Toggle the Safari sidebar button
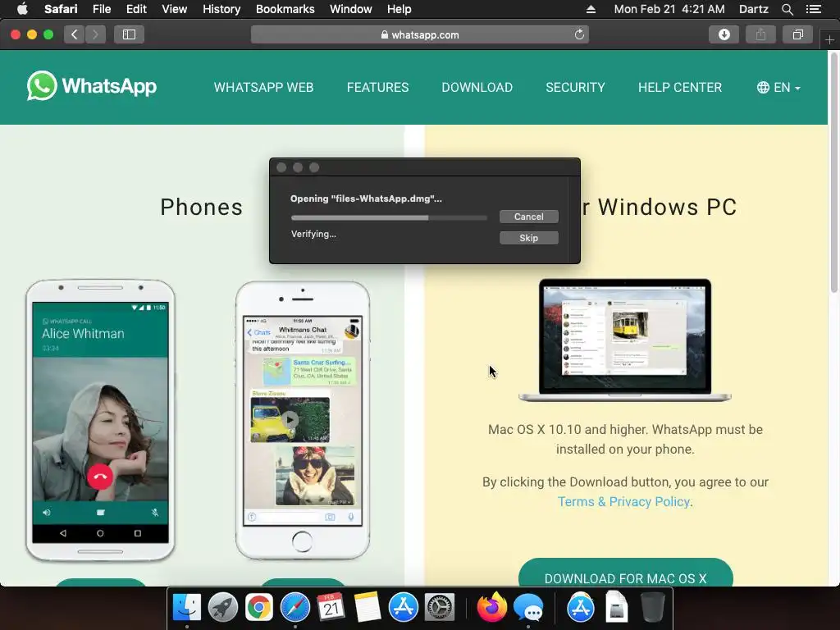This screenshot has width=840, height=630. tap(129, 34)
